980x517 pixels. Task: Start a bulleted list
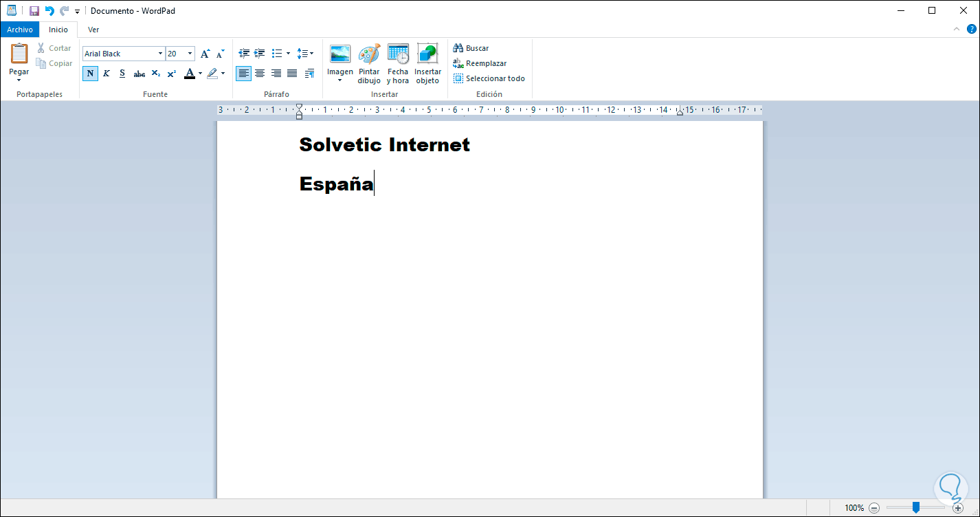pos(277,53)
